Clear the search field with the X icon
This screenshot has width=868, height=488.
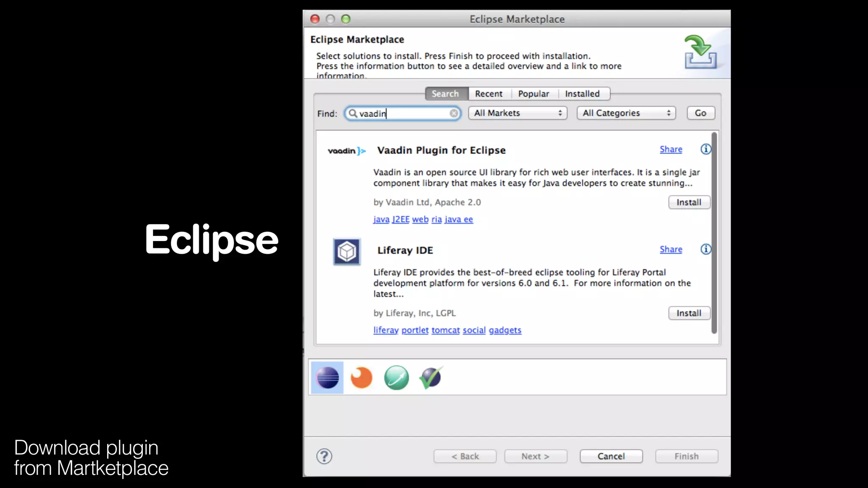click(453, 114)
